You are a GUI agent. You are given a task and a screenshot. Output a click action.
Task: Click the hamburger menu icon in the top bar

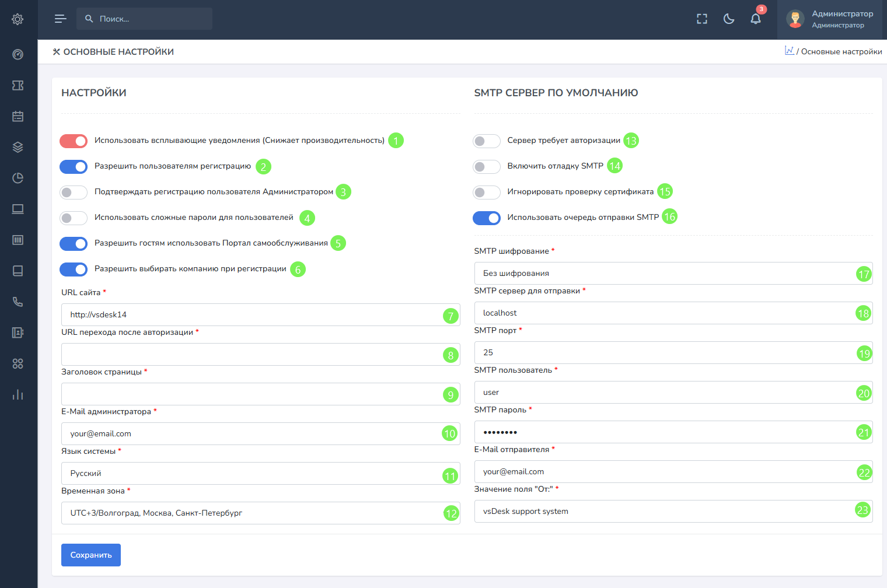tap(60, 19)
